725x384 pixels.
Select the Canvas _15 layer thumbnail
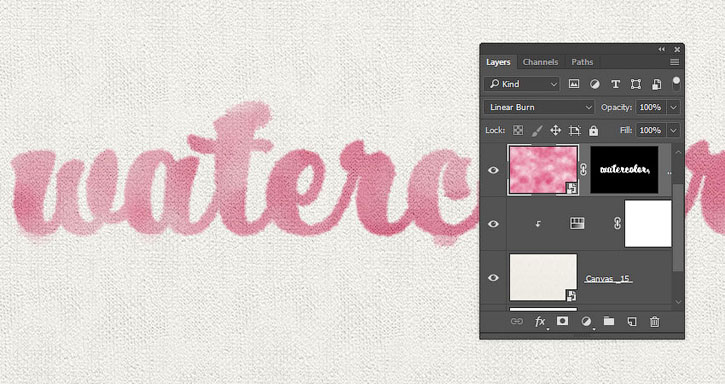(543, 277)
